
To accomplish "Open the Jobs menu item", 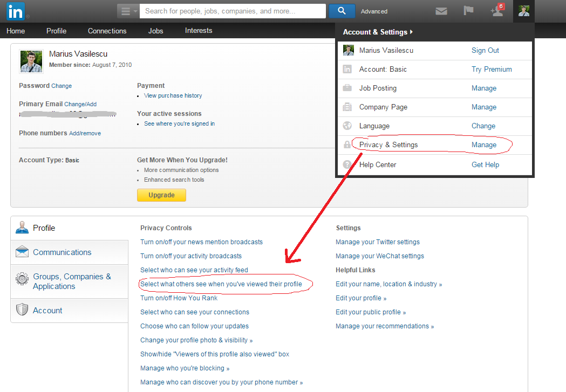I will pos(155,31).
